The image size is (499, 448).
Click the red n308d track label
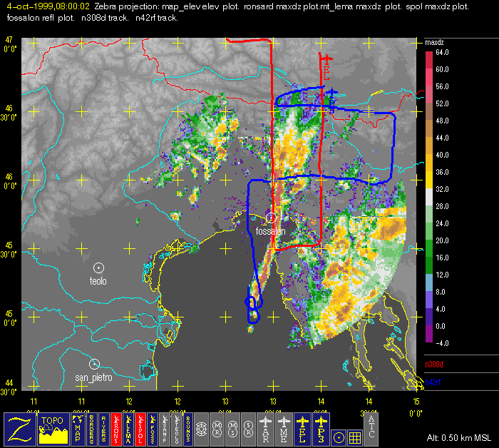tap(433, 365)
